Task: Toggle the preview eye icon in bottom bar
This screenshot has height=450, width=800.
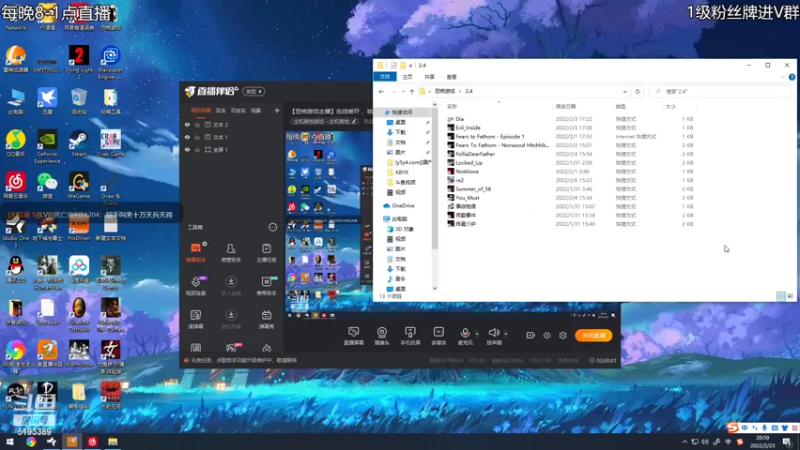Action: pyautogui.click(x=547, y=335)
